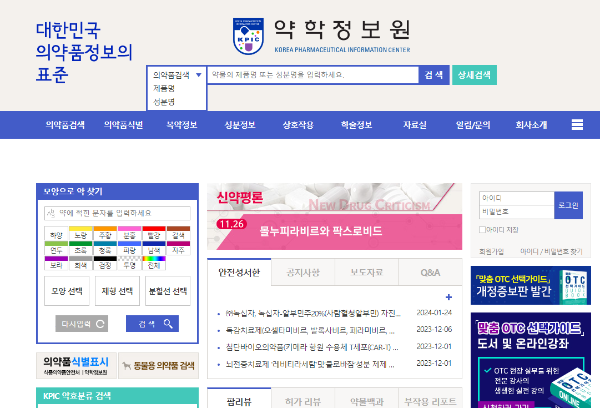Click the KPIC shield logo
Screen dimensions: 600x408
[x=248, y=36]
